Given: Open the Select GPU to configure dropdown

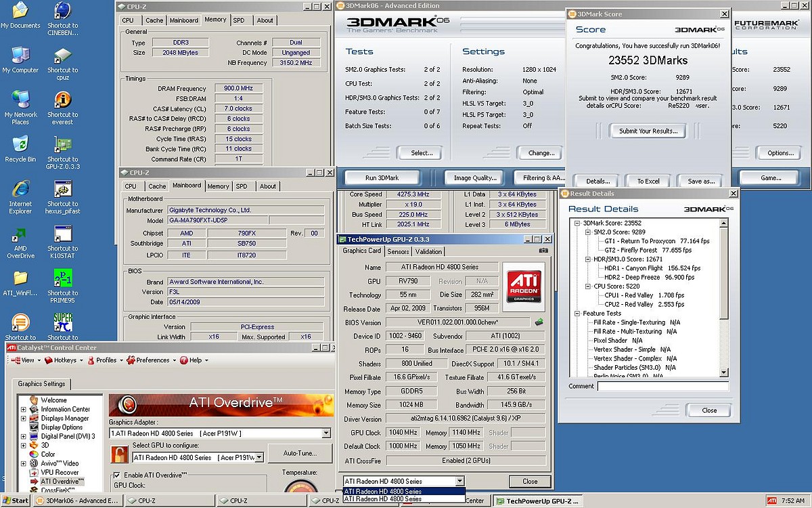Looking at the screenshot, I should 258,458.
